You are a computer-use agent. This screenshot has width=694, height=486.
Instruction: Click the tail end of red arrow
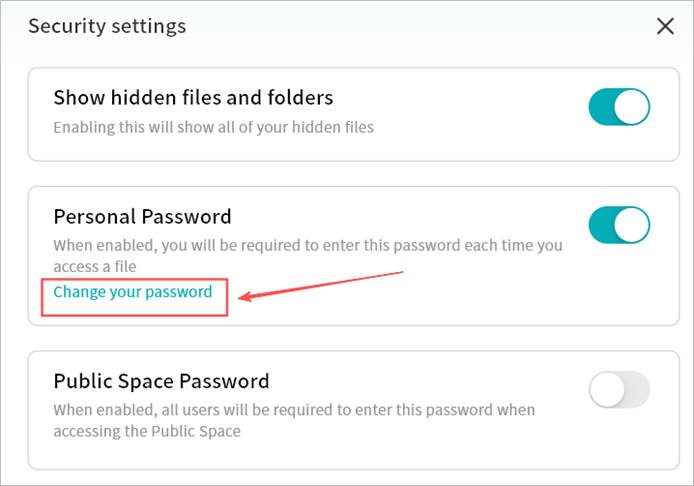(401, 270)
